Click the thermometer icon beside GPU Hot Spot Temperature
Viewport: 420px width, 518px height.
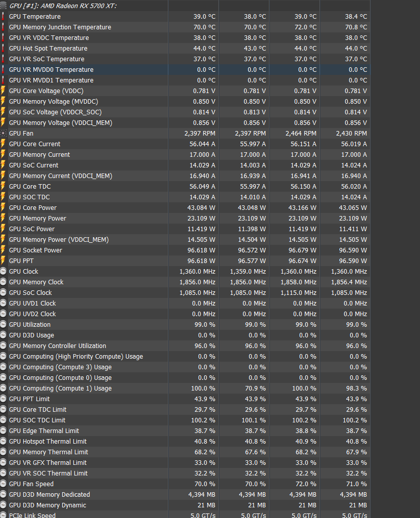click(3, 48)
